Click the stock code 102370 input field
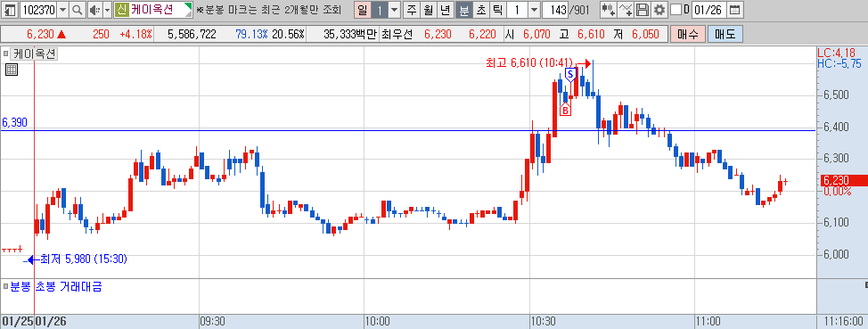868x329 pixels. click(38, 10)
